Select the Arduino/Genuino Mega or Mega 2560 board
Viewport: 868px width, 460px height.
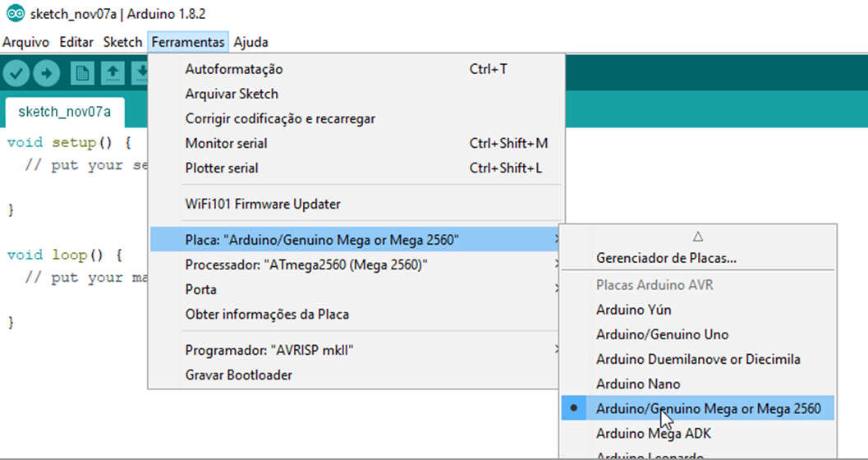pyautogui.click(x=708, y=408)
